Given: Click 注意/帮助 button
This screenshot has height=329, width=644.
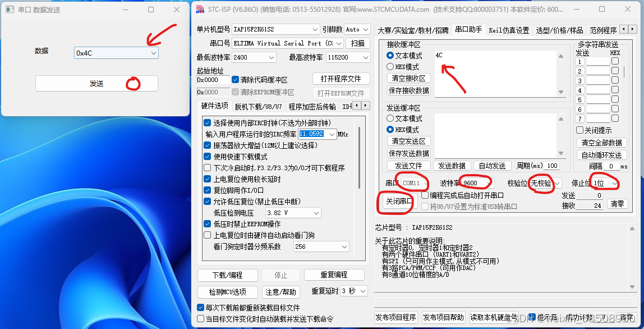Looking at the screenshot, I should 280,292.
